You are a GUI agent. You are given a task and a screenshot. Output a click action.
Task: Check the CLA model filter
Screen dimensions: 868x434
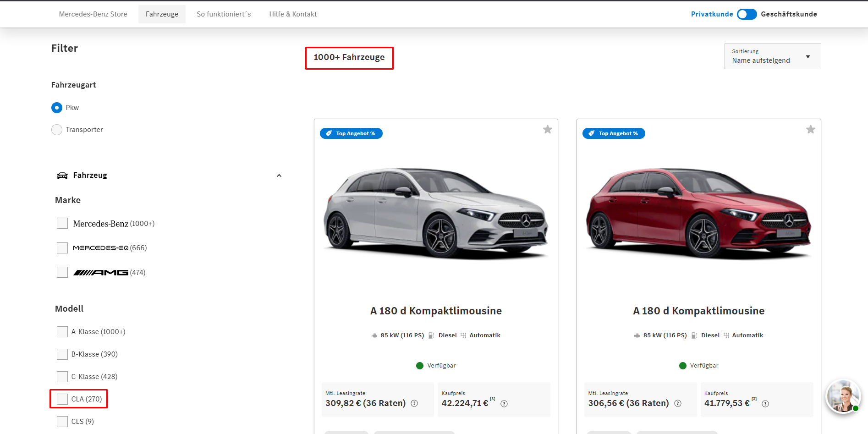click(62, 399)
